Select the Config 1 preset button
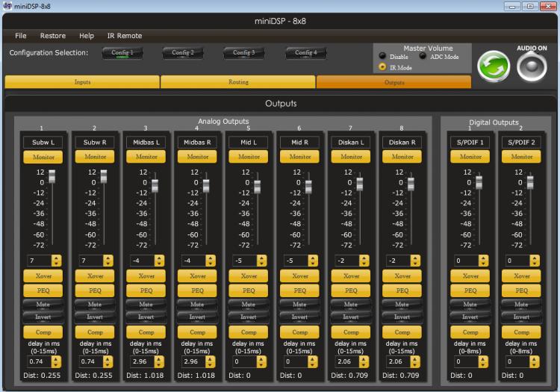Image resolution: width=560 pixels, height=392 pixels. coord(121,53)
